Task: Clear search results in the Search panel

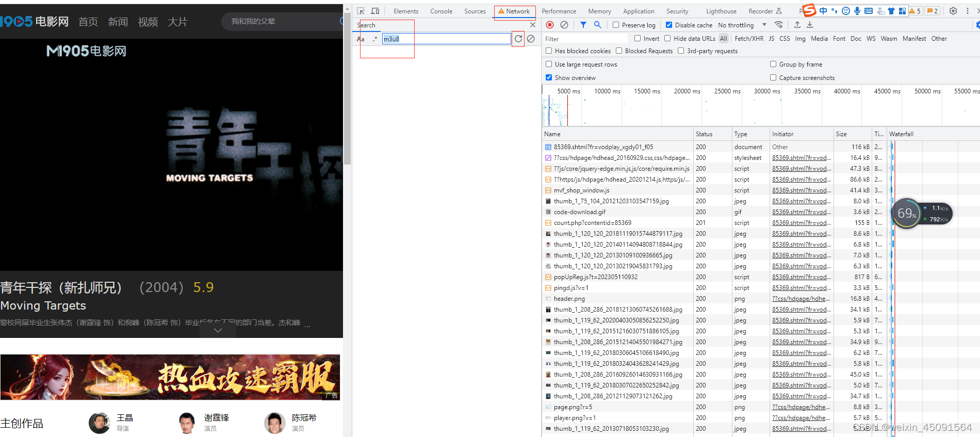Action: [531, 39]
